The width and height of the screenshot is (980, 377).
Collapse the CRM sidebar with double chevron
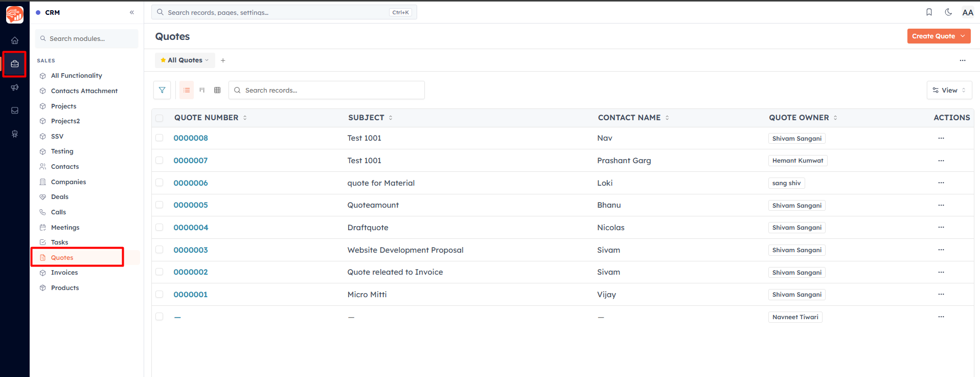tap(132, 12)
